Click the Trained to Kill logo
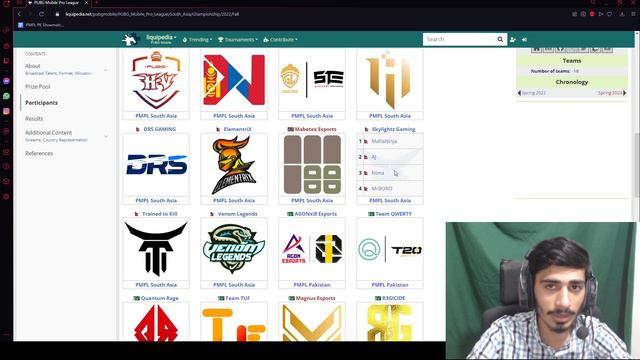 coord(156,249)
